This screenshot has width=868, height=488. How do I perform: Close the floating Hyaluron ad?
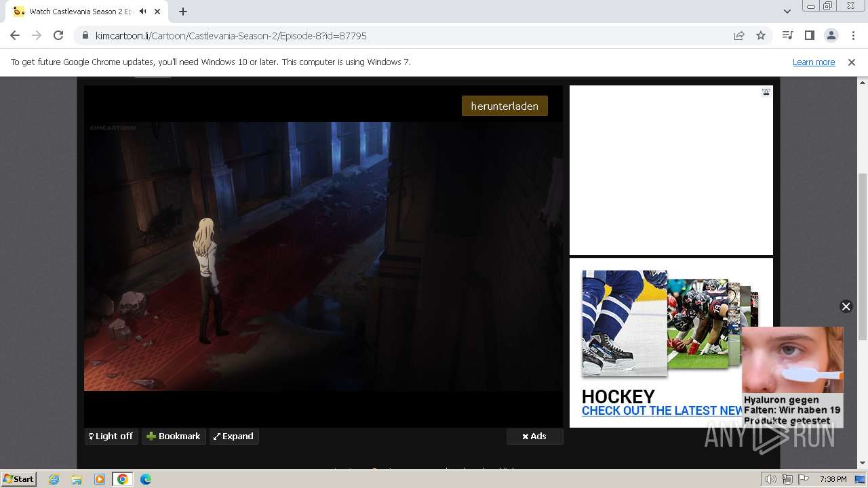846,306
